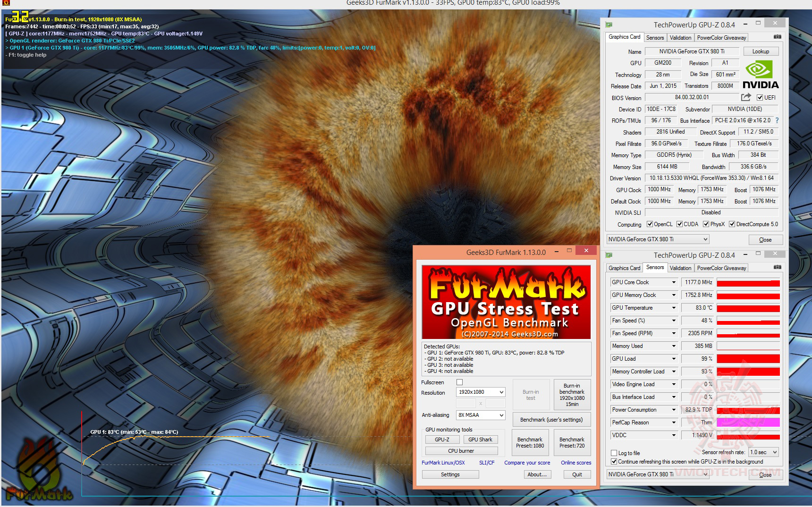The height and width of the screenshot is (507, 812).
Task: Click the Lookup button
Action: tap(761, 51)
